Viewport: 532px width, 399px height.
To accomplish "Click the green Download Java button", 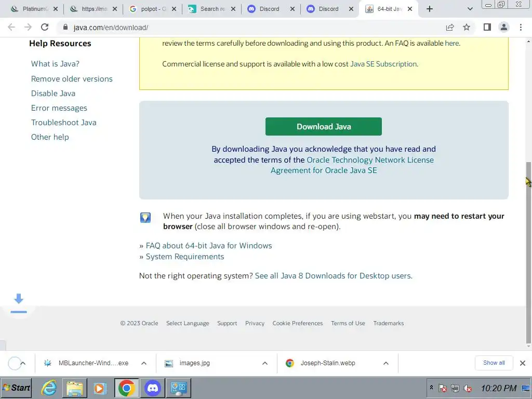I will click(323, 127).
